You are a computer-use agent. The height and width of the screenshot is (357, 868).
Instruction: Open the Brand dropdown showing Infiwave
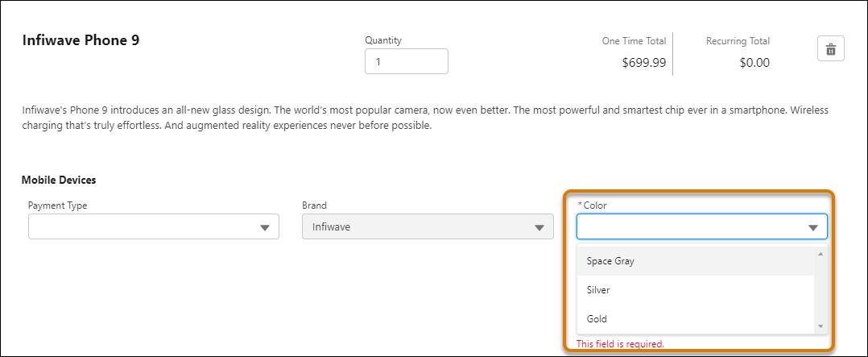click(x=428, y=226)
